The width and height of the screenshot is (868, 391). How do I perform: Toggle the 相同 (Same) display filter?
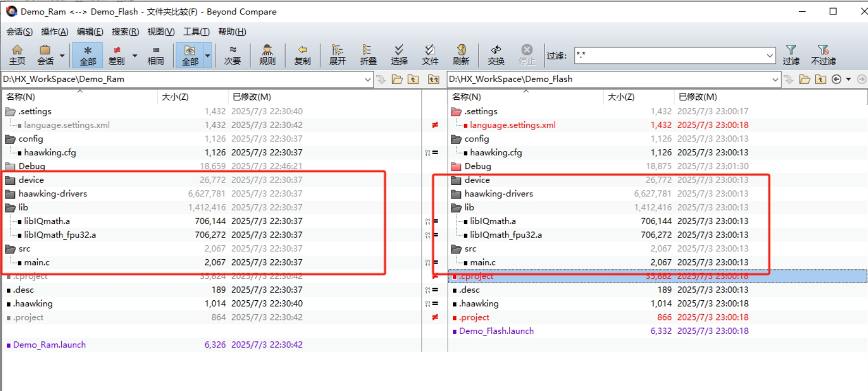(x=156, y=55)
